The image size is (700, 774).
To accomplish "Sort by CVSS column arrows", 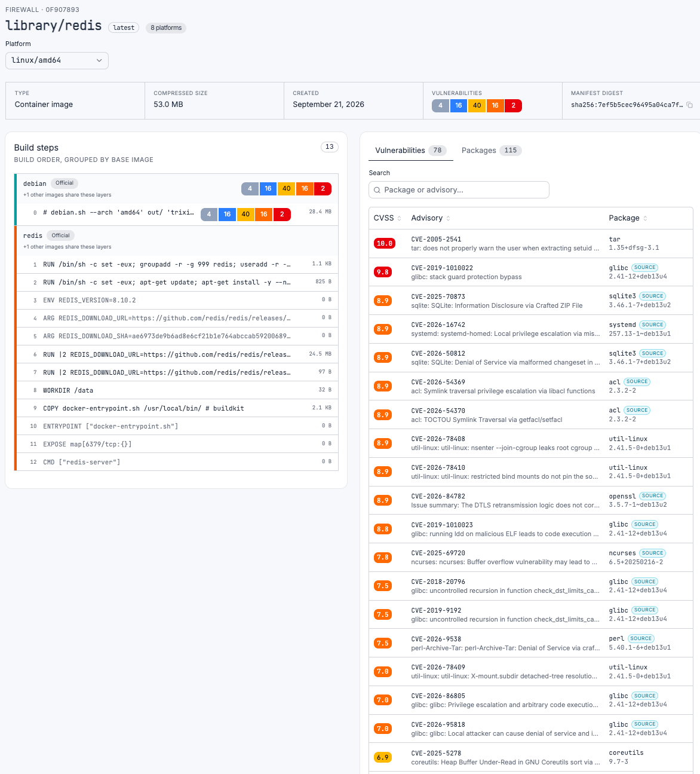I will [x=399, y=218].
